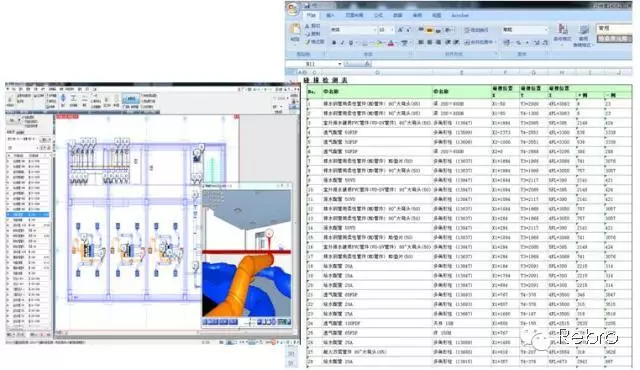Click the Name Box field in Excel
This screenshot has height=370, width=640.
(x=312, y=64)
